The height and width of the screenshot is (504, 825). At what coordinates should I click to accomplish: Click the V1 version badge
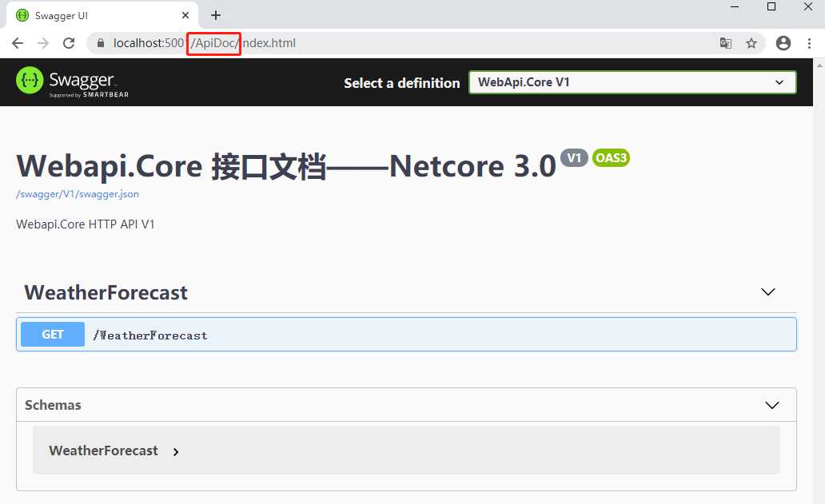(x=574, y=157)
